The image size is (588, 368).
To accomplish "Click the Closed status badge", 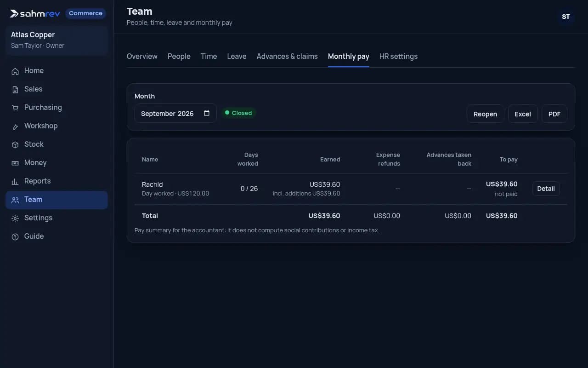I will click(x=238, y=113).
